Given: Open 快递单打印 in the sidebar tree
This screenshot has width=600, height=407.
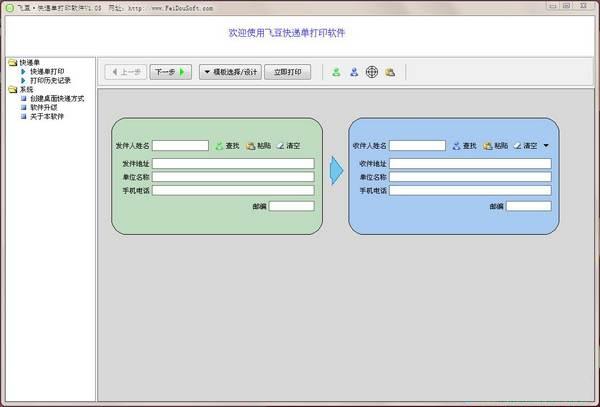Looking at the screenshot, I should coord(47,72).
